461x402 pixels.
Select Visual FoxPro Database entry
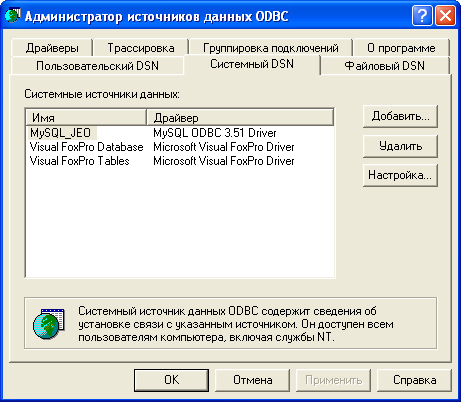click(x=180, y=147)
